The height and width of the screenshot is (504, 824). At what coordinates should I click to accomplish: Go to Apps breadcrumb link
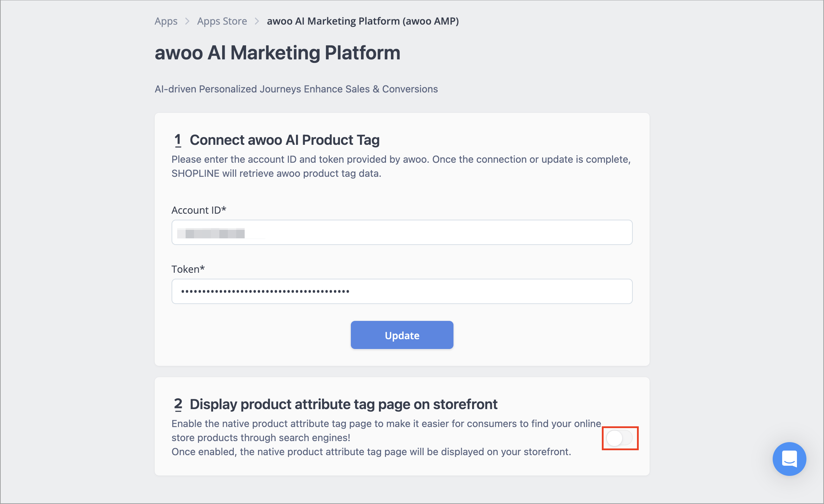tap(166, 21)
